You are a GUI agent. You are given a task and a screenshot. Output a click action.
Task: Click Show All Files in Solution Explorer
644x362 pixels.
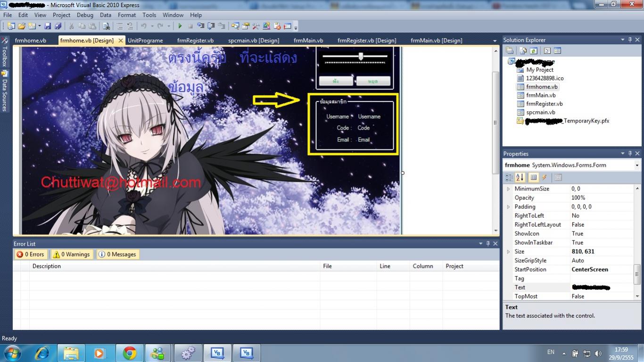tap(523, 50)
